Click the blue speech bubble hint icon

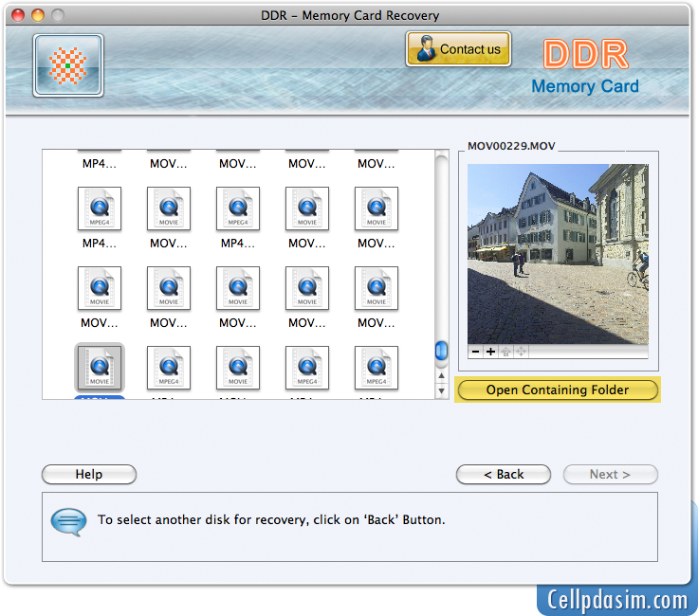pos(68,522)
